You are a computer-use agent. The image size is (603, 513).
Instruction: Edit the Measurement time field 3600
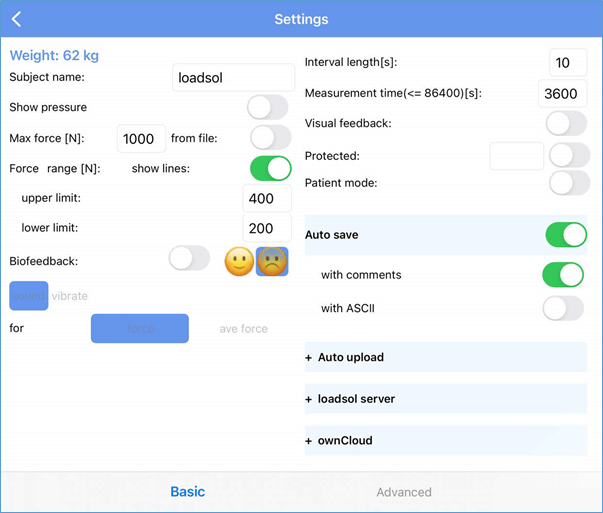pyautogui.click(x=563, y=93)
